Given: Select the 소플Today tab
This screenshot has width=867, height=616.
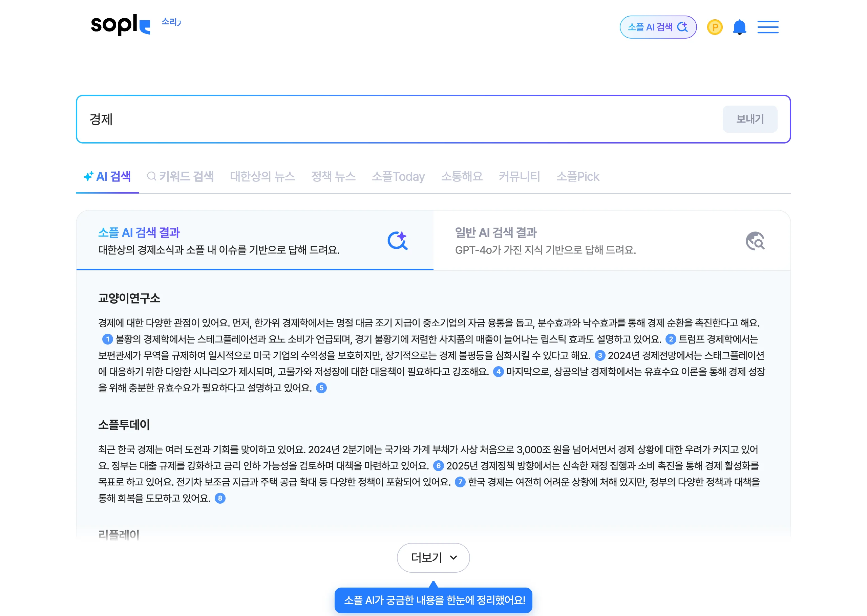Looking at the screenshot, I should click(x=398, y=176).
